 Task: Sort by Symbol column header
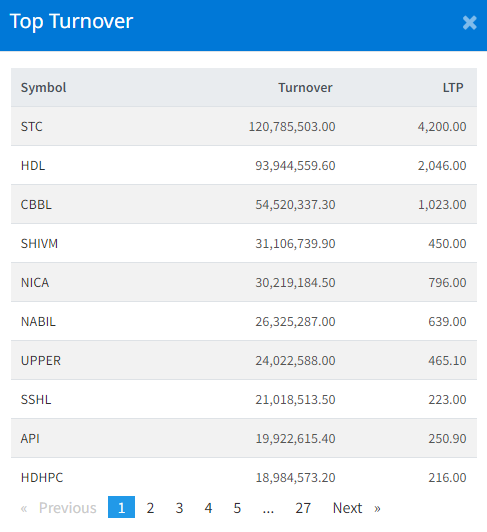click(x=43, y=88)
